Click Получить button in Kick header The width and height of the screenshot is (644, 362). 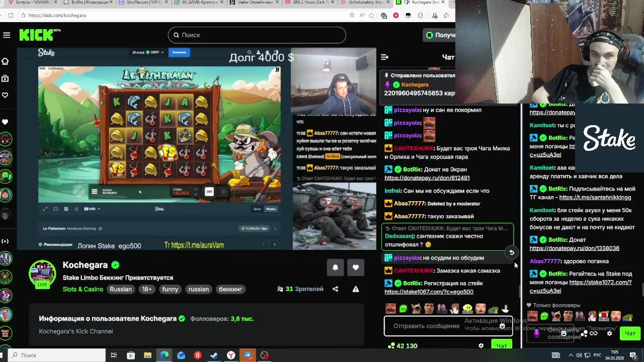pyautogui.click(x=440, y=35)
